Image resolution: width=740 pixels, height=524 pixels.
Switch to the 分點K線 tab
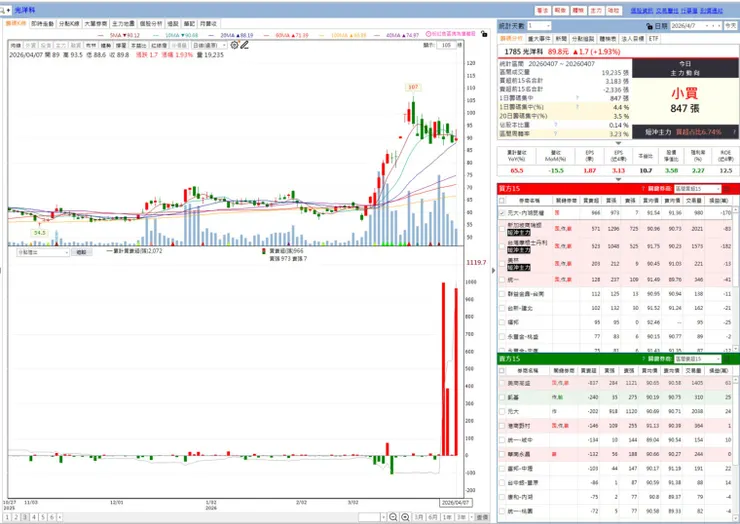[69, 24]
